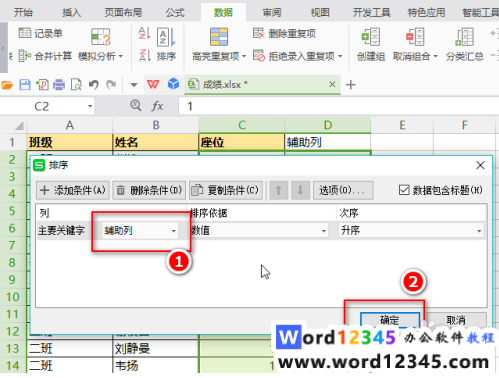Expand the name box C2 dropdown
Screen dimensions: 499x378
(x=90, y=106)
